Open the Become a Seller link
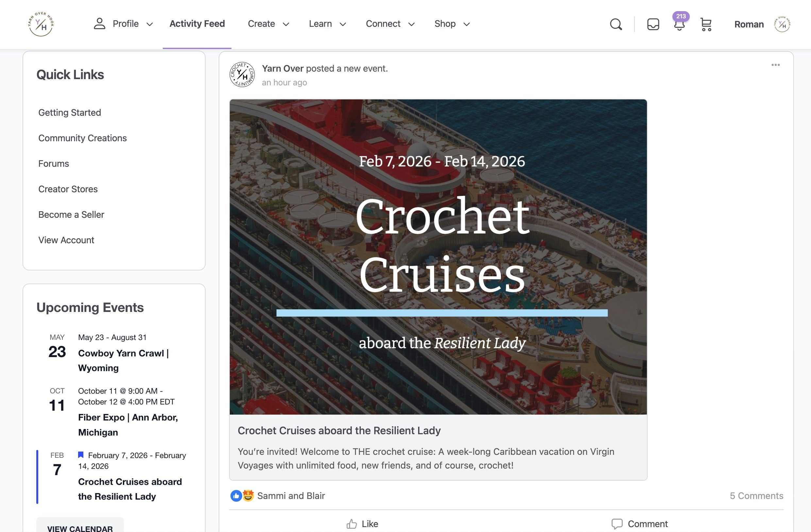The width and height of the screenshot is (811, 532). pyautogui.click(x=71, y=215)
